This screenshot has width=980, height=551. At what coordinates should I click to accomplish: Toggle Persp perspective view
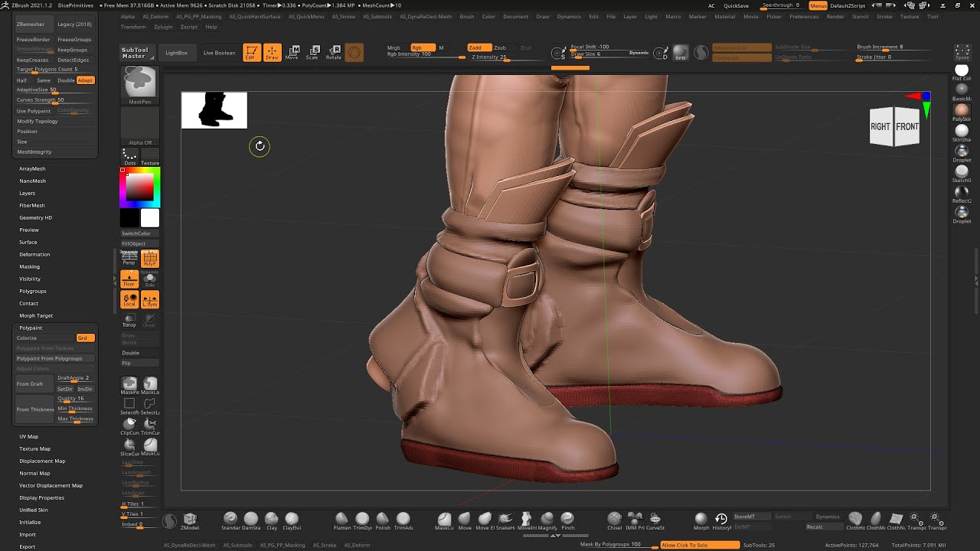point(129,259)
